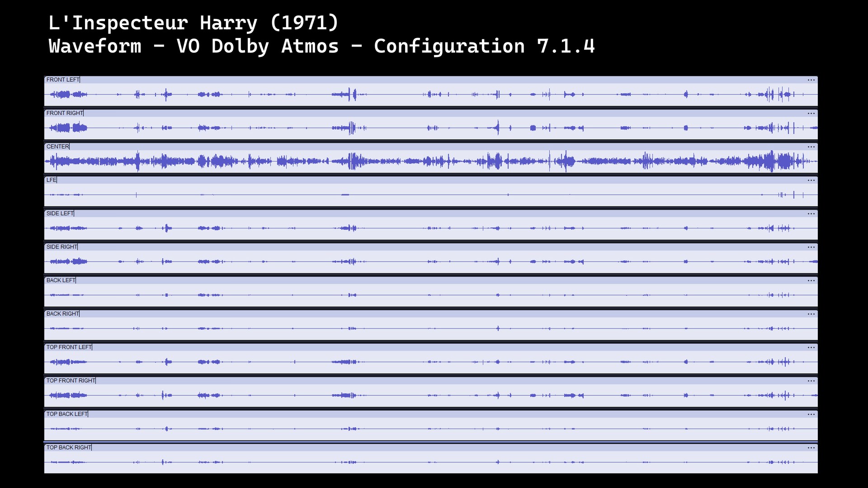Open the SIDE RIGHT channel options menu

point(811,247)
